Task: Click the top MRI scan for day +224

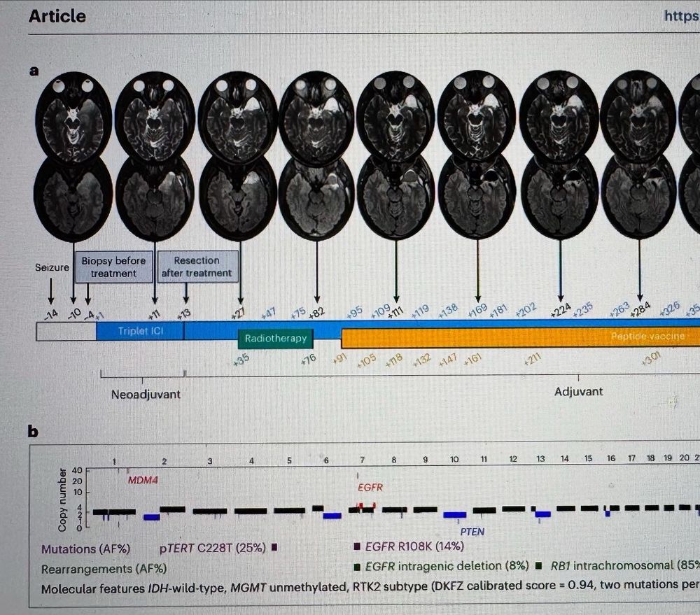Action: coord(559,116)
